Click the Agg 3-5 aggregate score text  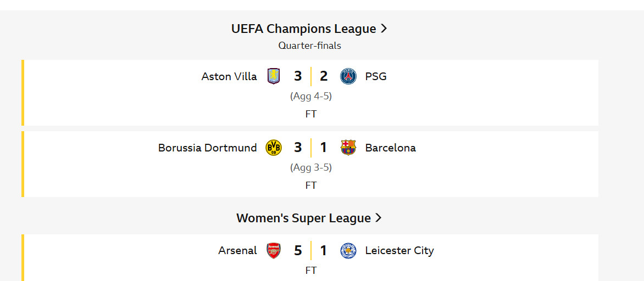pos(311,167)
